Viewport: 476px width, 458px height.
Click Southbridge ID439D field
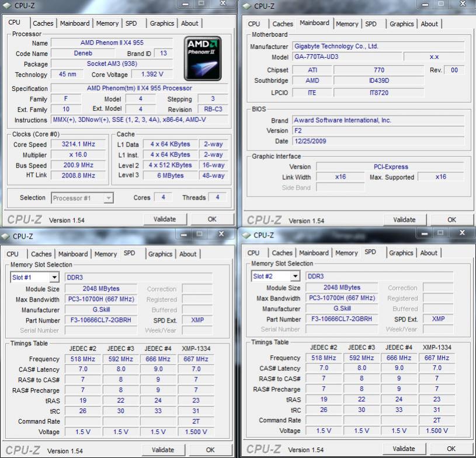379,81
